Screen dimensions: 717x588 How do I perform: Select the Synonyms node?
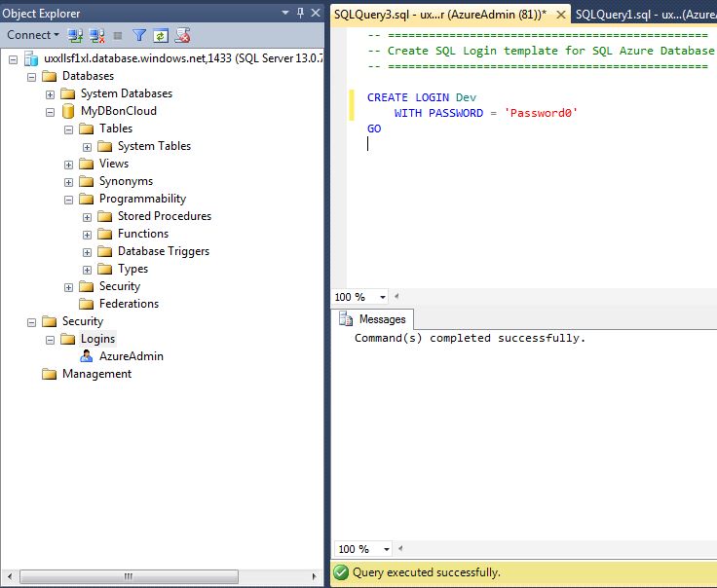(127, 181)
